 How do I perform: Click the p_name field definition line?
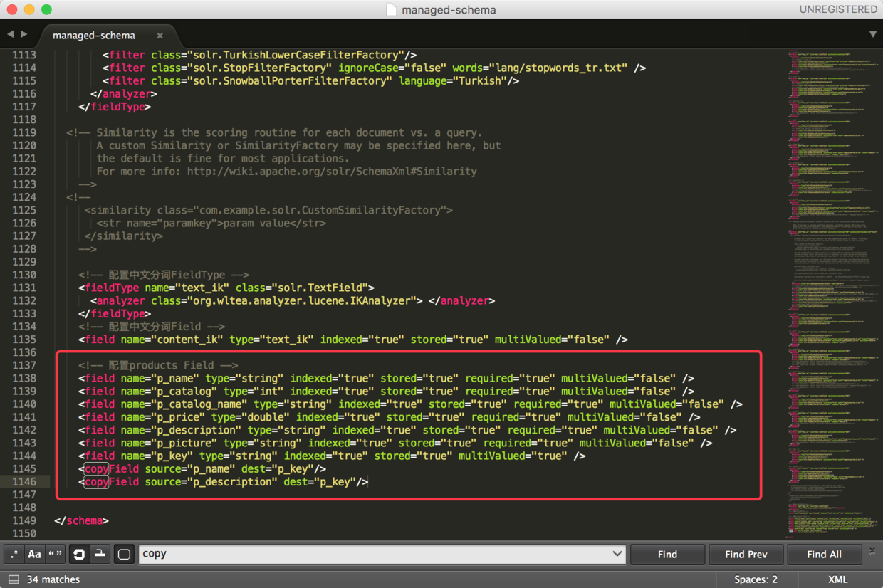[x=386, y=378]
